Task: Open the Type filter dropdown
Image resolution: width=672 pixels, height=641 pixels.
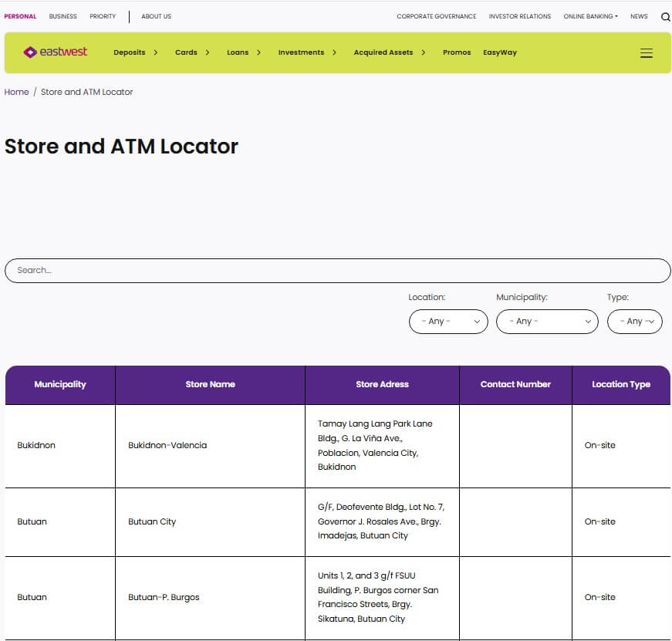Action: 634,321
